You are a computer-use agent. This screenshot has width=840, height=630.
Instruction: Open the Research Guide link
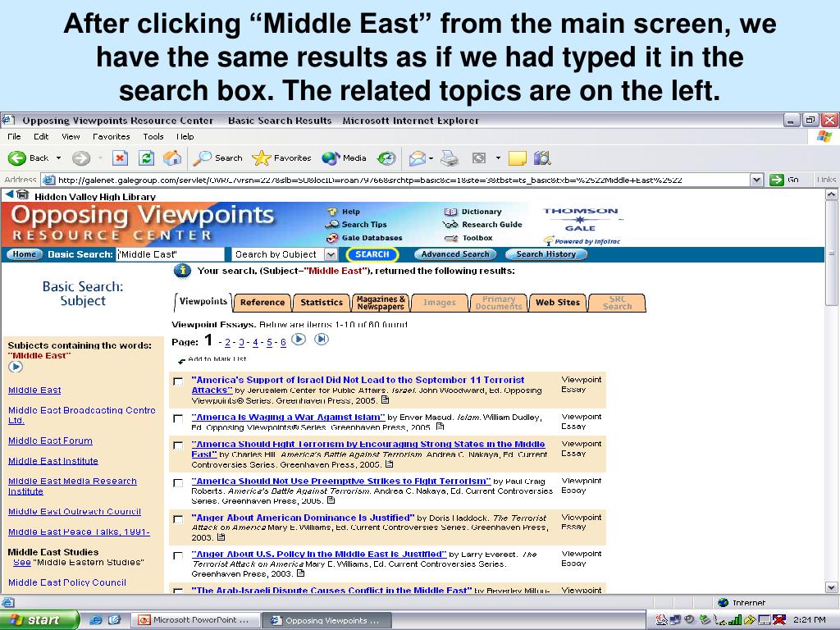[x=492, y=225]
